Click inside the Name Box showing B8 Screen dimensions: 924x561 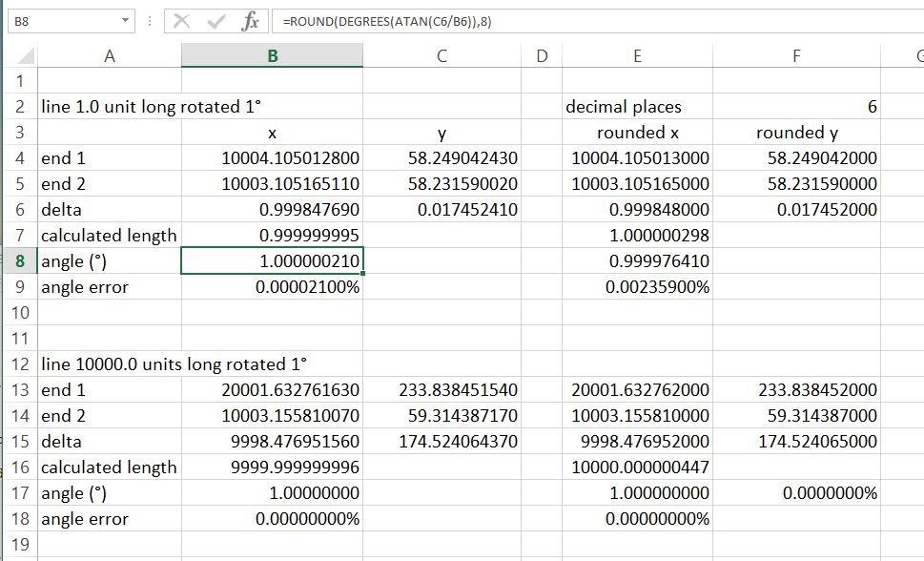pyautogui.click(x=65, y=21)
